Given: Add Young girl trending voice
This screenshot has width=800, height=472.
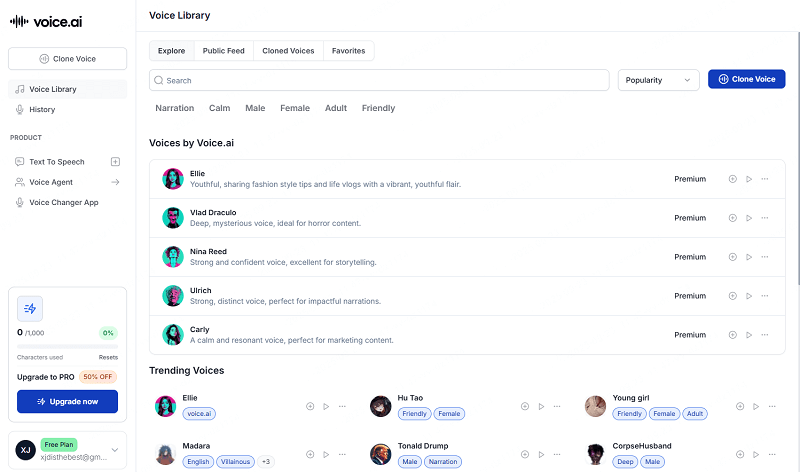Looking at the screenshot, I should [740, 407].
